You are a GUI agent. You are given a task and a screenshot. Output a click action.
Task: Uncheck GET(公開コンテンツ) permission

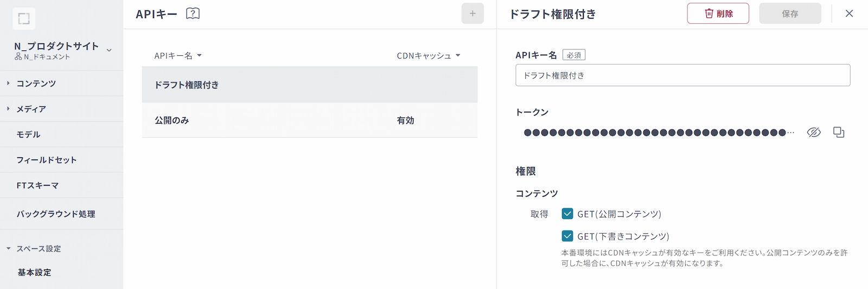click(x=567, y=214)
